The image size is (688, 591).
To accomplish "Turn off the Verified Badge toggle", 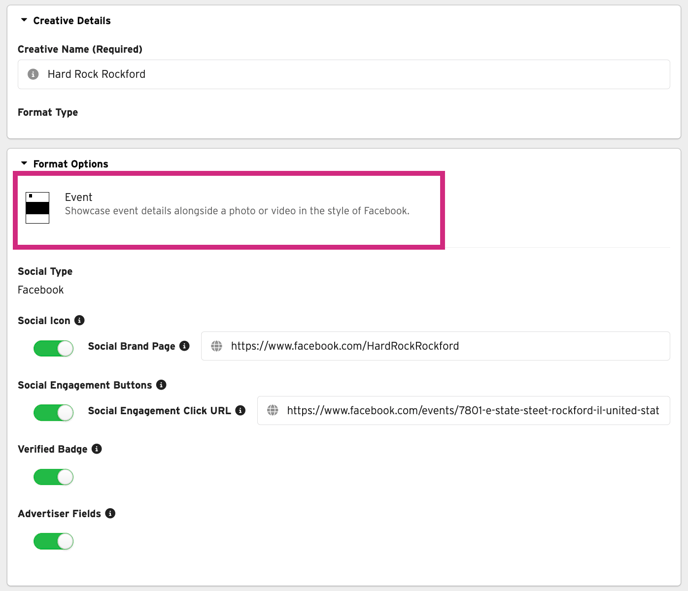I will click(x=54, y=477).
